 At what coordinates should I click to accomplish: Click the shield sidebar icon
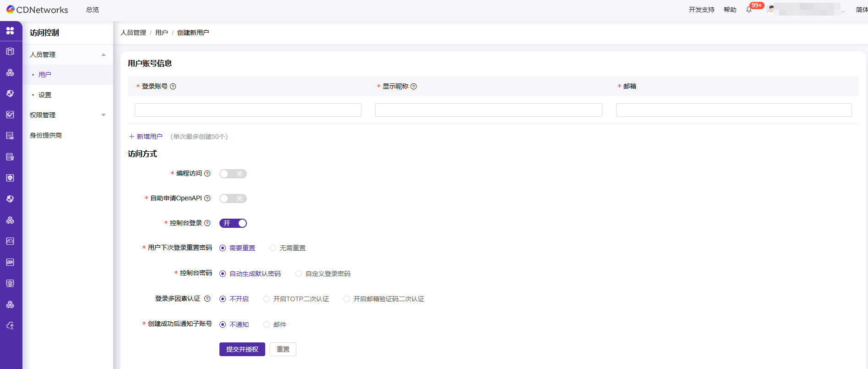(10, 178)
